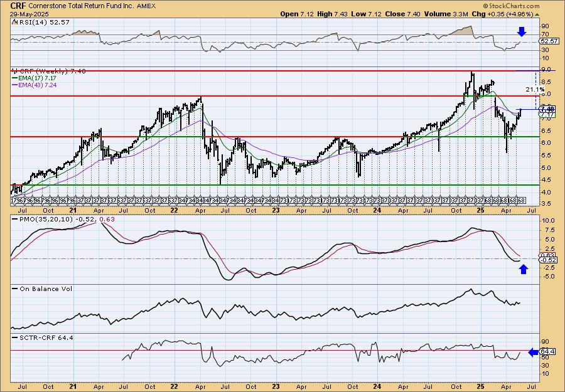This screenshot has height=392, width=565.
Task: Click the green up-triangle change indicator
Action: (x=537, y=14)
